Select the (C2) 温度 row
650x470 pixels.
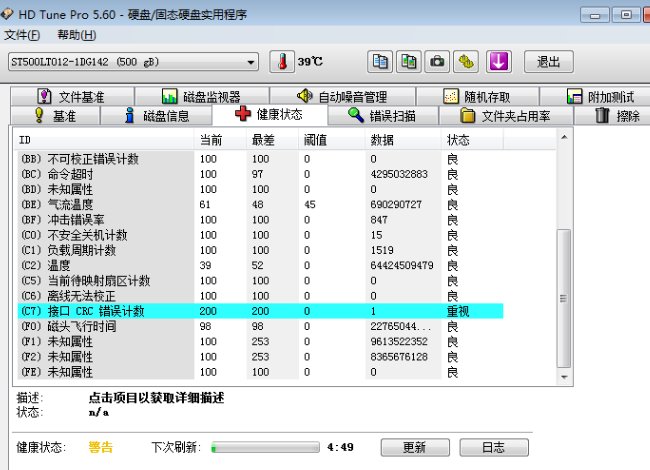coord(260,265)
